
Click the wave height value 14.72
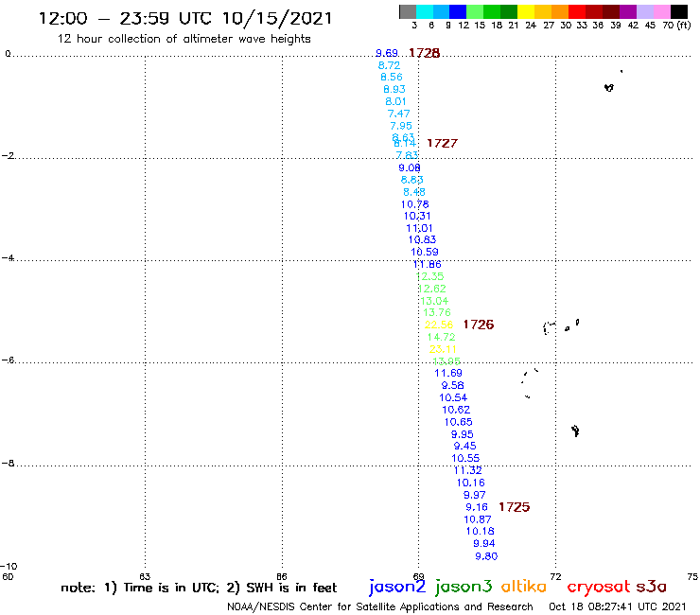coord(441,337)
